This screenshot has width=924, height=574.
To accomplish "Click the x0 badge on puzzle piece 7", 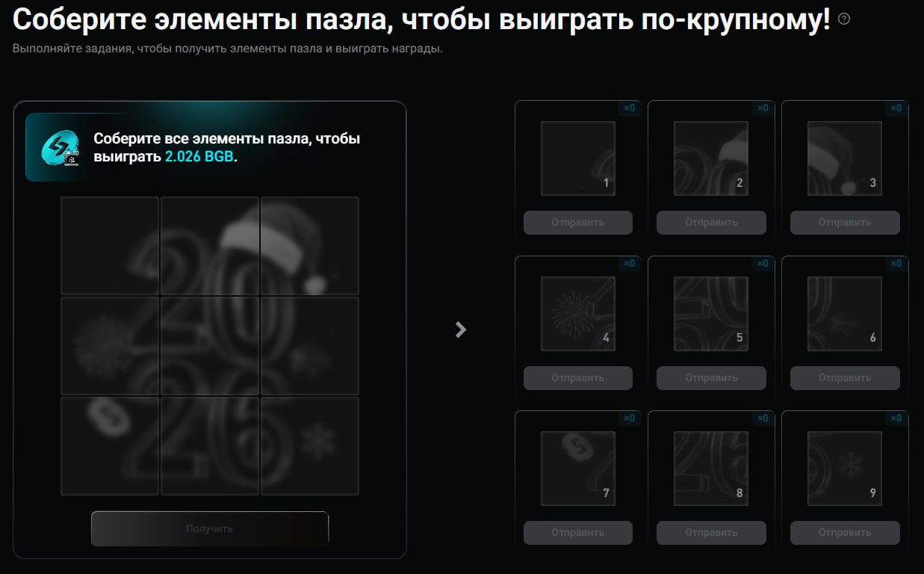I will point(629,419).
